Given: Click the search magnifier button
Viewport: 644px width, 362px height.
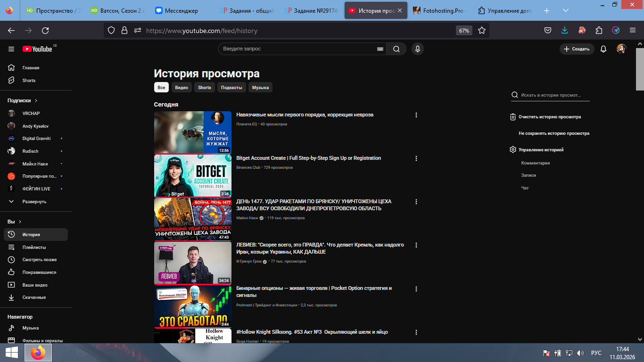Looking at the screenshot, I should click(x=396, y=49).
